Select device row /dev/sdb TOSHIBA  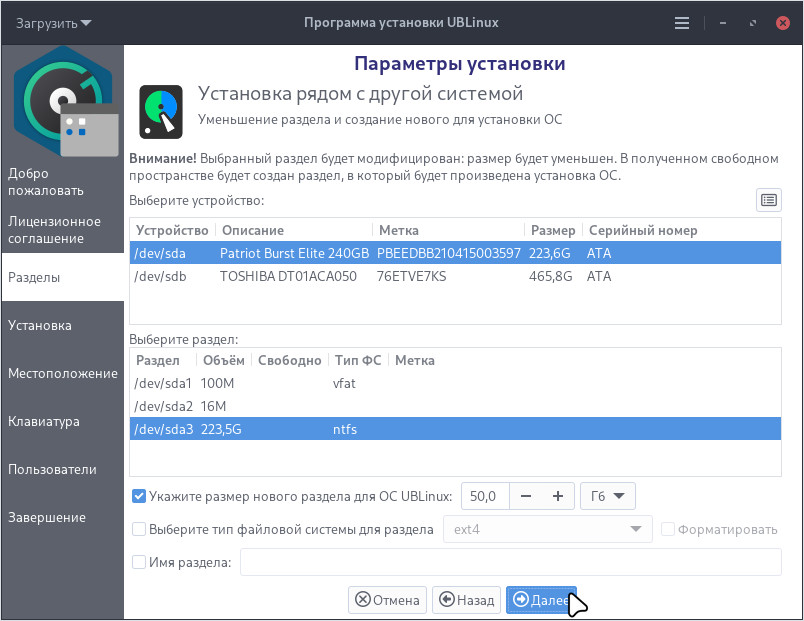click(455, 276)
